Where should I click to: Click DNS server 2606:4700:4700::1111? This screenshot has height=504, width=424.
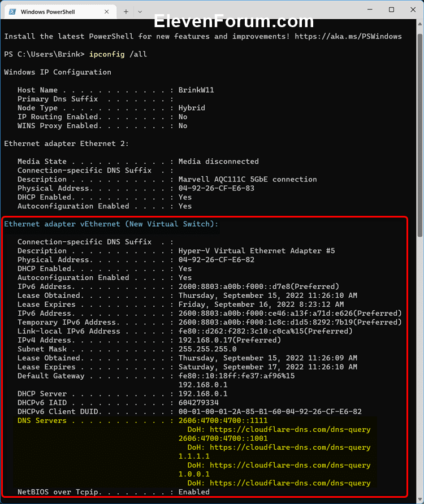pos(223,420)
